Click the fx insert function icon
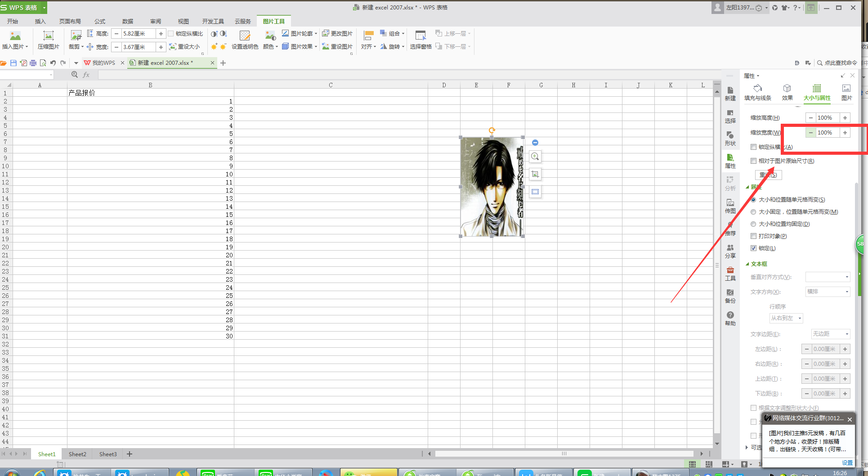The width and height of the screenshot is (868, 476). 86,75
